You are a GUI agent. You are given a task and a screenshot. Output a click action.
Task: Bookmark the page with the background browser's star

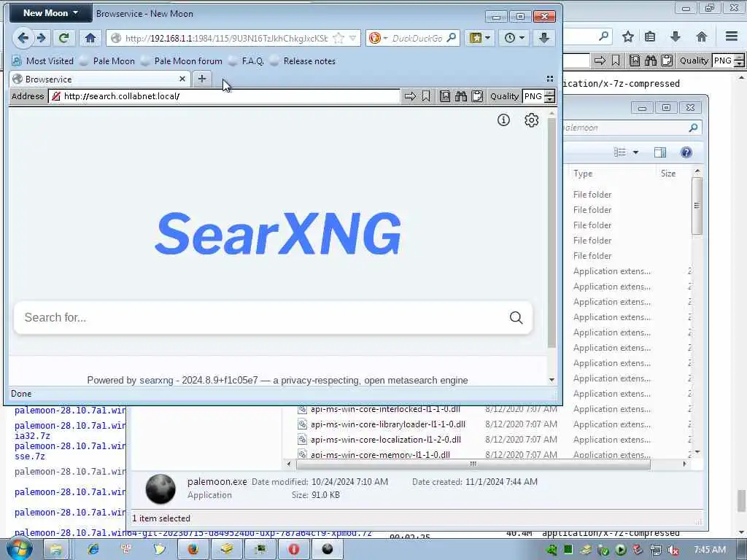coord(628,36)
